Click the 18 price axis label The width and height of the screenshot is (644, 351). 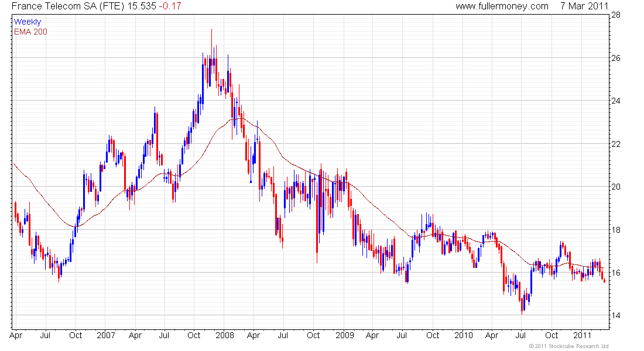[616, 230]
